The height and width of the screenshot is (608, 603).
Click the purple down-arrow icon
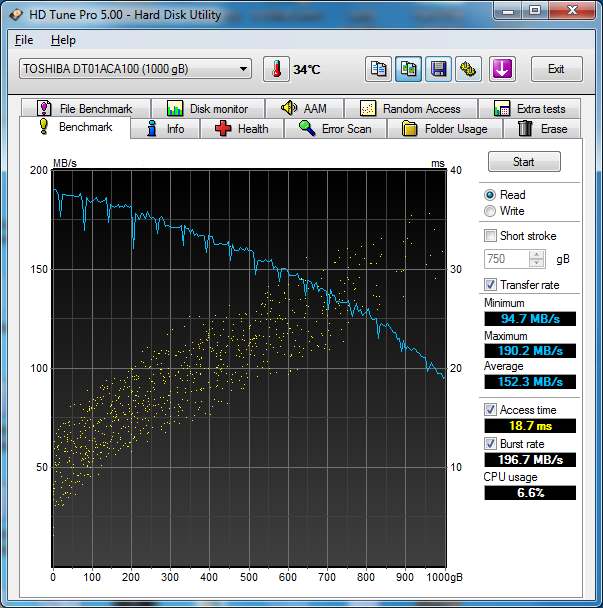(501, 69)
